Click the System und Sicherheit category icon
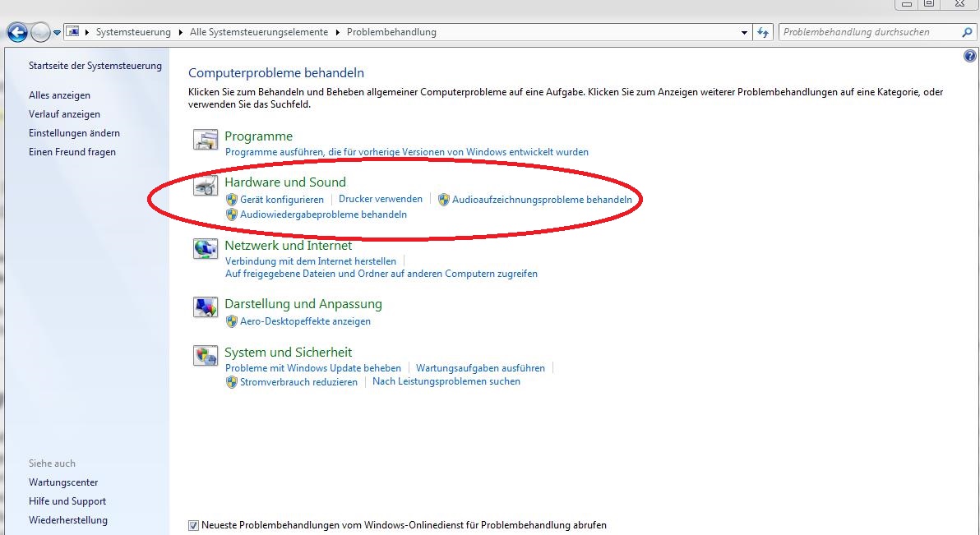This screenshot has height=535, width=980. click(205, 356)
